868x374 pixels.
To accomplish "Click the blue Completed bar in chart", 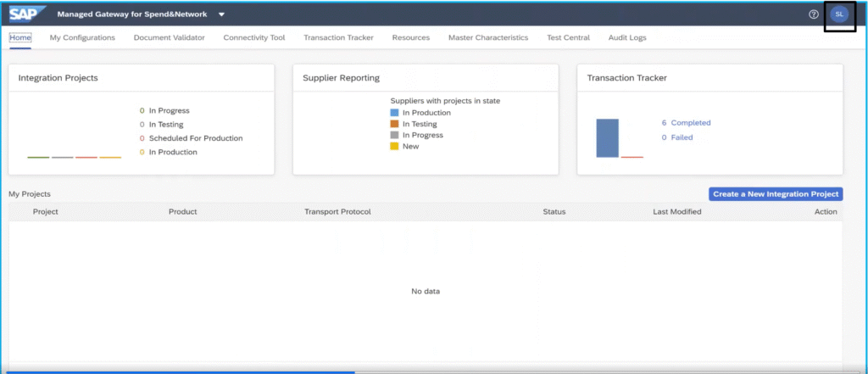I will click(607, 138).
